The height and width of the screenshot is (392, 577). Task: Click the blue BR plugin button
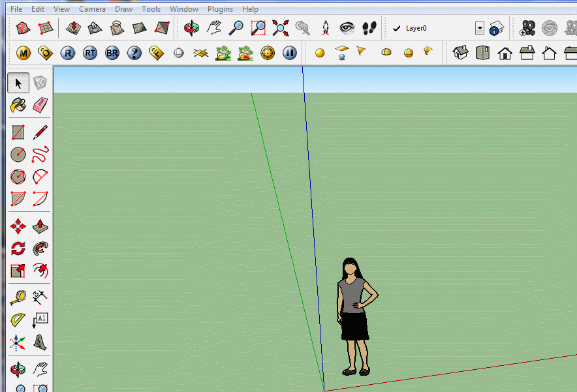tap(112, 53)
